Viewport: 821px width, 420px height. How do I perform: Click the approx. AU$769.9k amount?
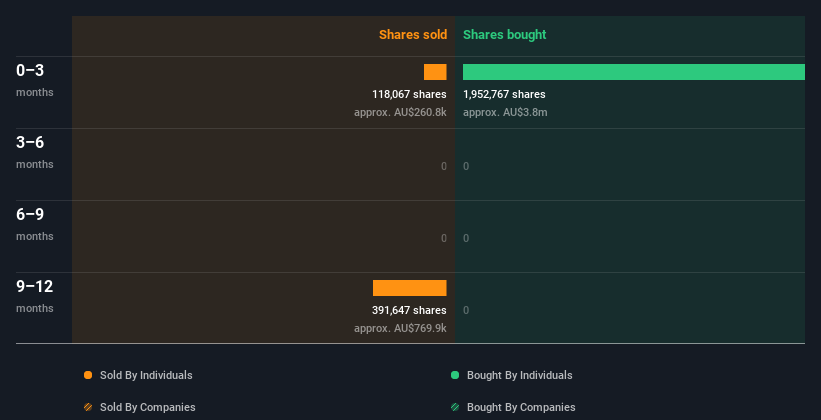point(400,328)
